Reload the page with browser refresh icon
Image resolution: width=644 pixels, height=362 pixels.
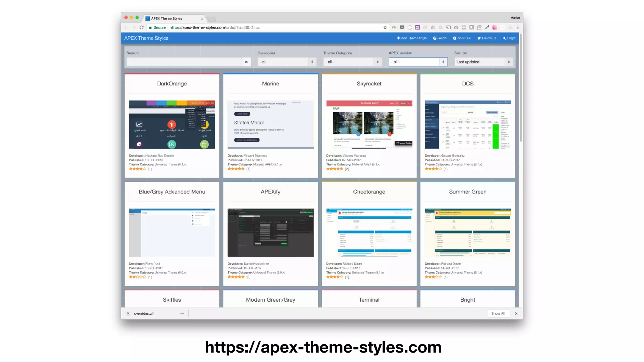pyautogui.click(x=142, y=28)
